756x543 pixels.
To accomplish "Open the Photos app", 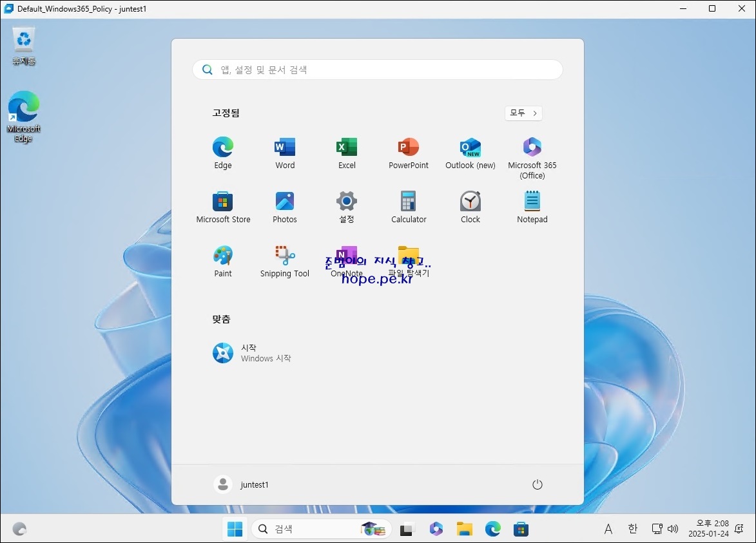I will pyautogui.click(x=284, y=207).
